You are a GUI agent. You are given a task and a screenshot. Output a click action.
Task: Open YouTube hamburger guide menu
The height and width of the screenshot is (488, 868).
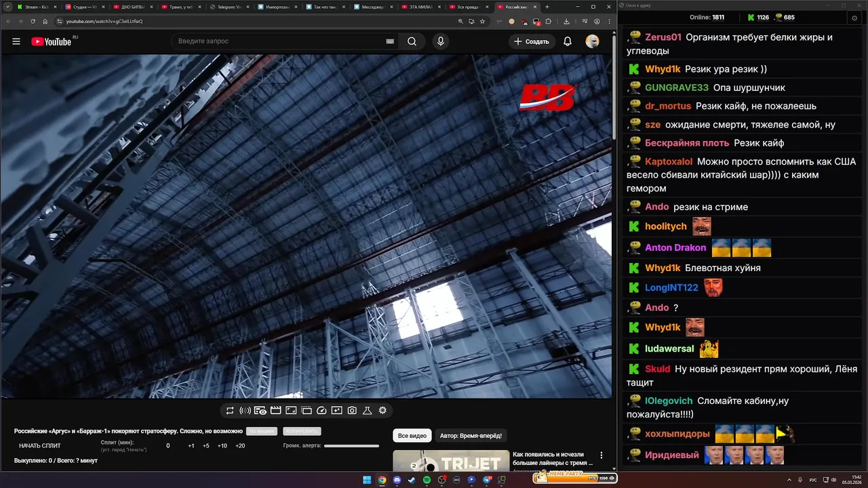16,41
